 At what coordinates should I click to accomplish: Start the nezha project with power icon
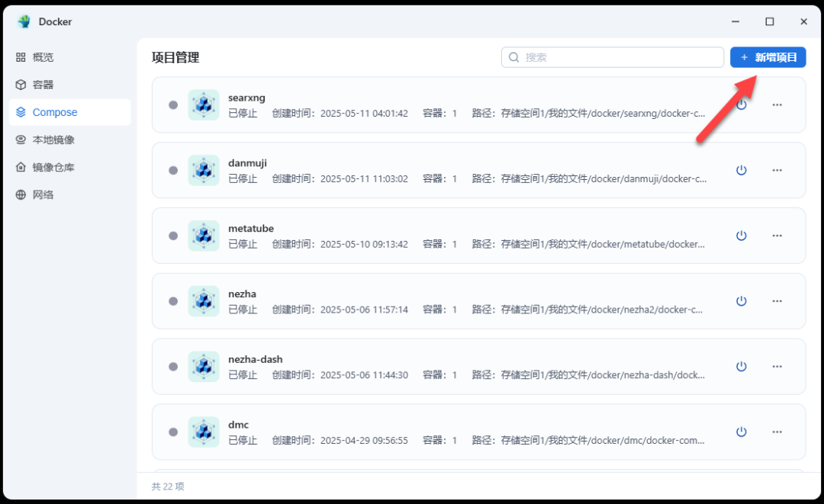pos(741,301)
